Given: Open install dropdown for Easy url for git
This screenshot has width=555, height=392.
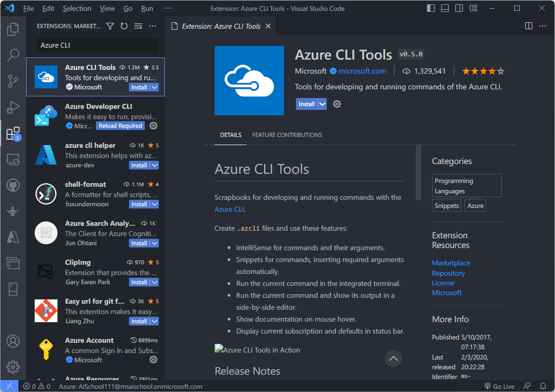Looking at the screenshot, I should 154,321.
